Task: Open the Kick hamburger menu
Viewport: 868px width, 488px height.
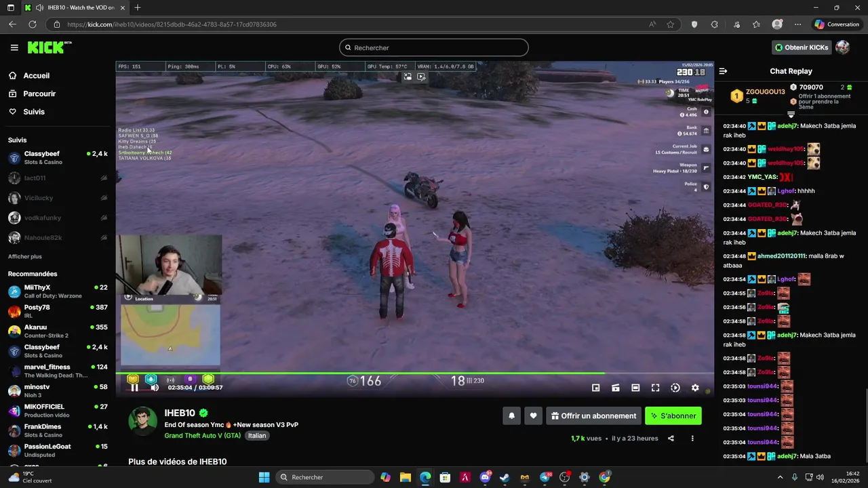Action: tap(14, 47)
